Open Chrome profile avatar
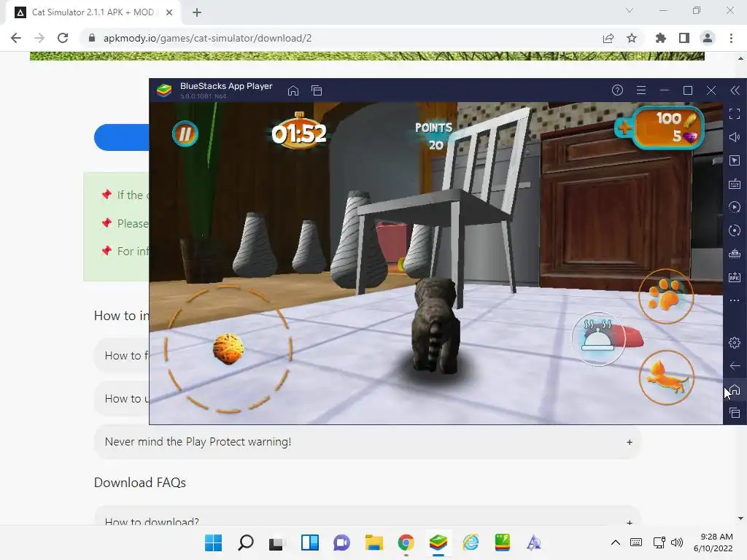 click(708, 38)
